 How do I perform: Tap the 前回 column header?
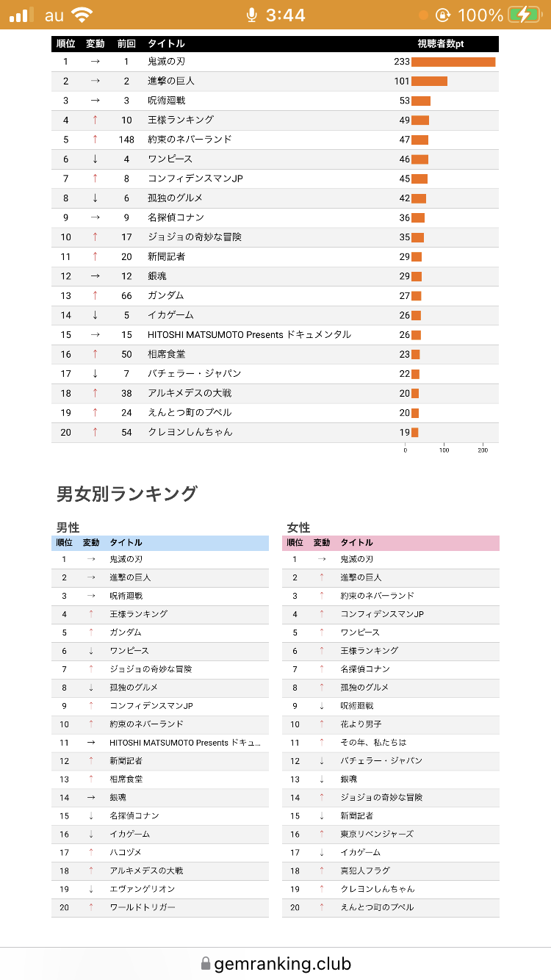point(126,44)
